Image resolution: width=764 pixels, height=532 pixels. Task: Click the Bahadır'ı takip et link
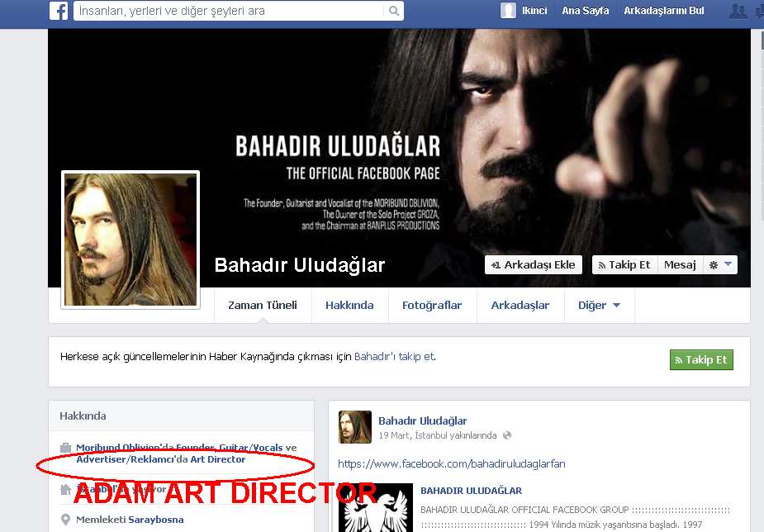click(x=394, y=357)
